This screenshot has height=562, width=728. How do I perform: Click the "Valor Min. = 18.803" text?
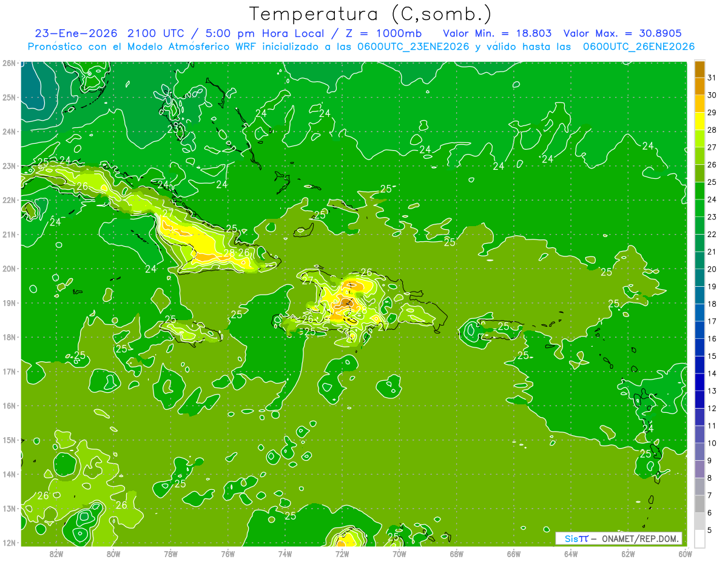coord(498,33)
